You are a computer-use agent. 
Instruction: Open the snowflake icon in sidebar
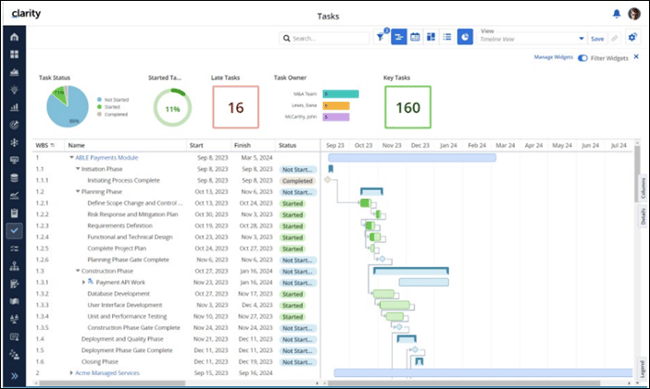coord(14,143)
